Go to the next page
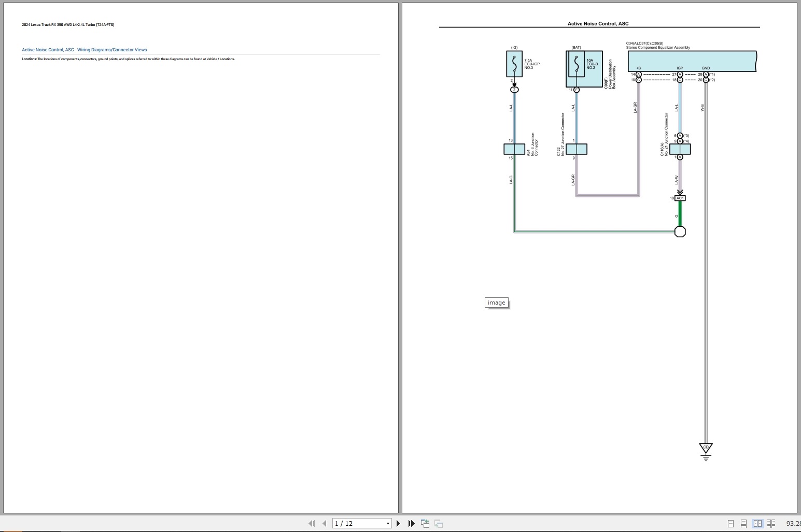801x532 pixels. (x=398, y=523)
